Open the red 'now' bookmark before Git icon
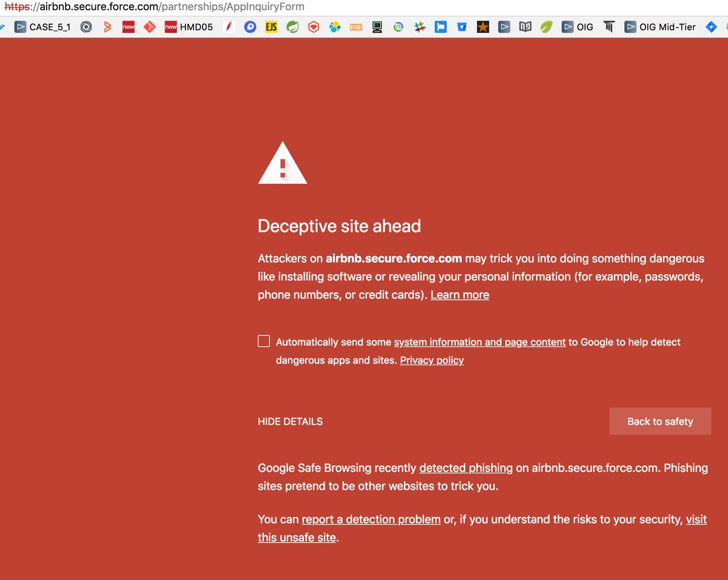The height and width of the screenshot is (580, 728). click(x=128, y=27)
